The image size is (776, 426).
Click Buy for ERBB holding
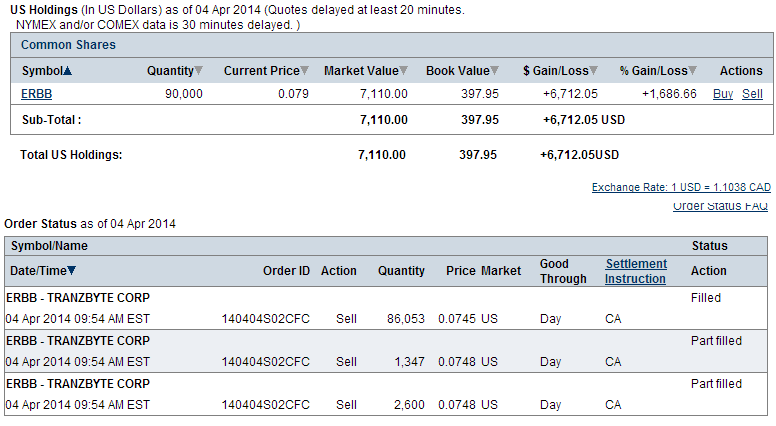point(723,94)
